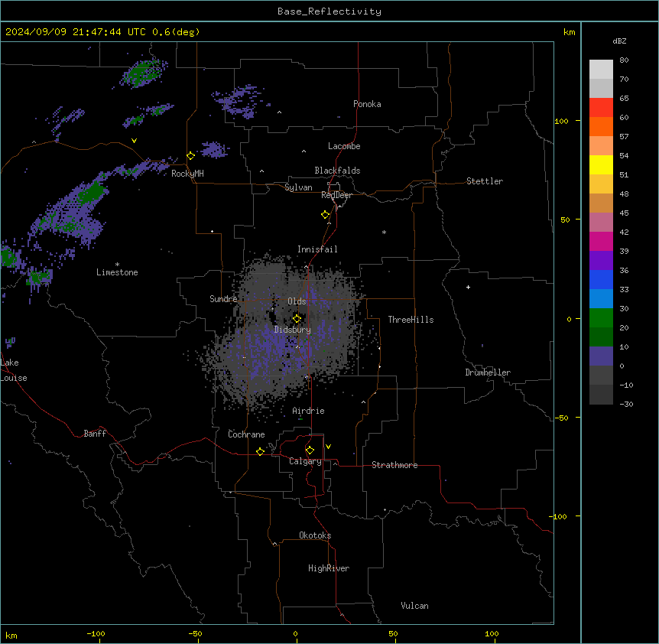Click the Okotoks label
Viewport: 659px width, 644px height.
pos(315,535)
